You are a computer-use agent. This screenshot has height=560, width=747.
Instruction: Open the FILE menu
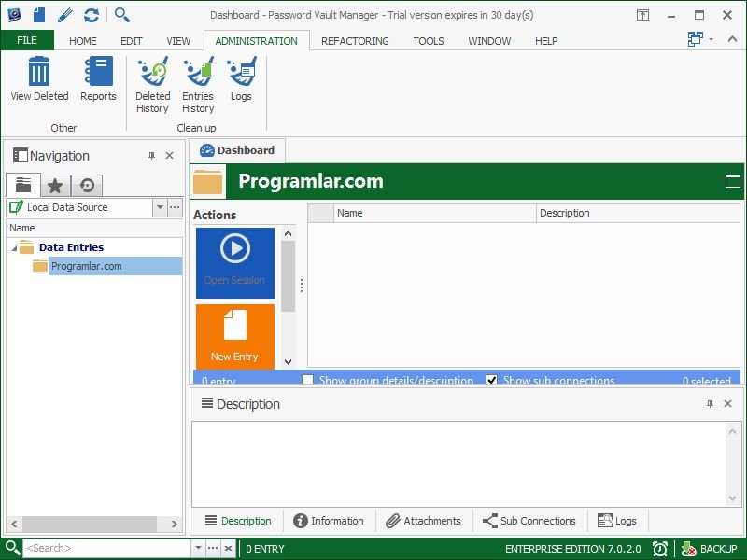tap(27, 40)
